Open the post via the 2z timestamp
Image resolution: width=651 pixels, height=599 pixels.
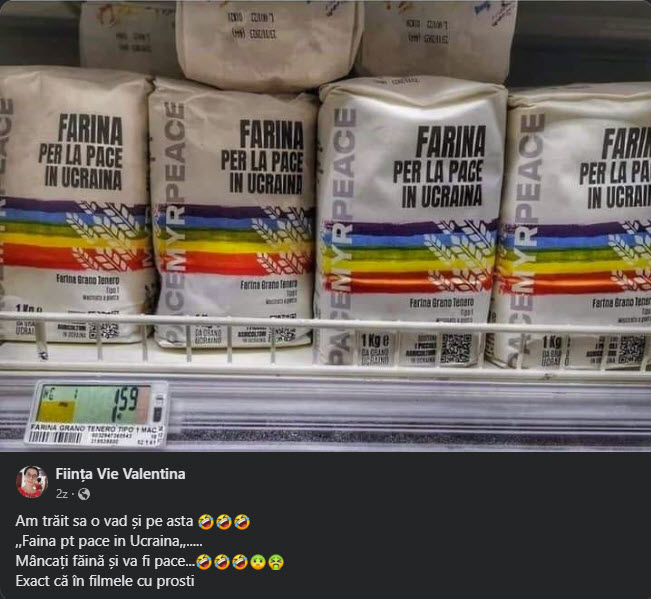pos(61,494)
